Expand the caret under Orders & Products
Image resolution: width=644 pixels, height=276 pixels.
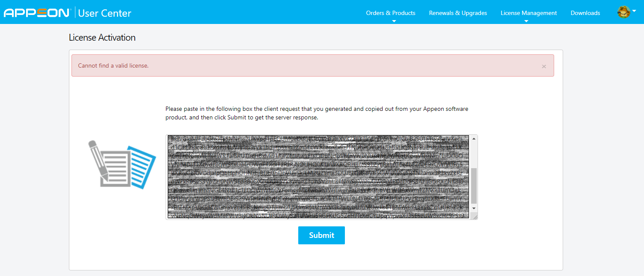click(x=394, y=21)
